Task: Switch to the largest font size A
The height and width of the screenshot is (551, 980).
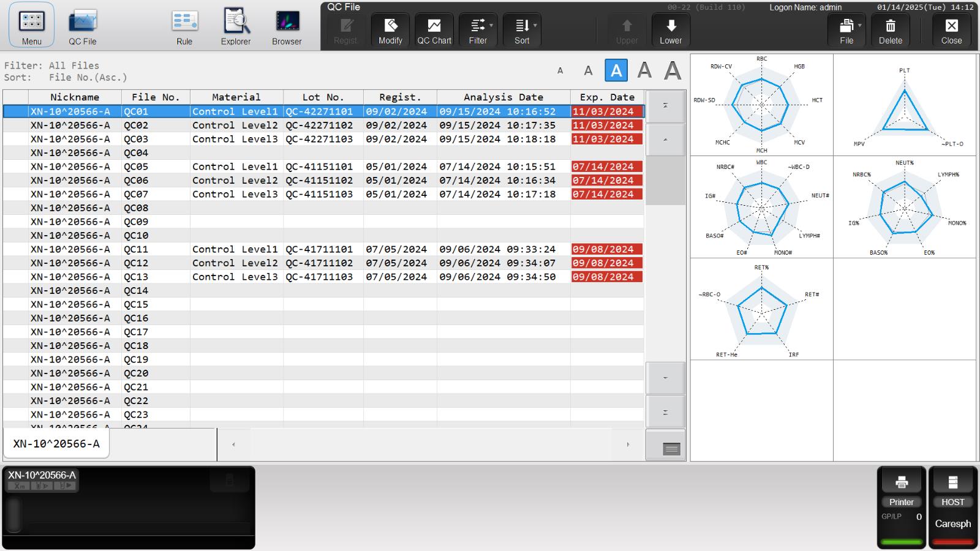Action: tap(673, 70)
